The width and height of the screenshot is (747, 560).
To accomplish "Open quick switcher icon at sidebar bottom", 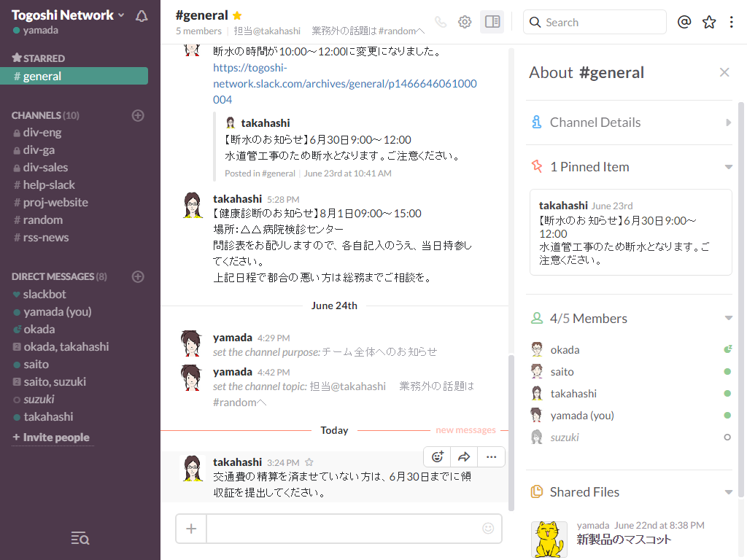I will pyautogui.click(x=80, y=538).
